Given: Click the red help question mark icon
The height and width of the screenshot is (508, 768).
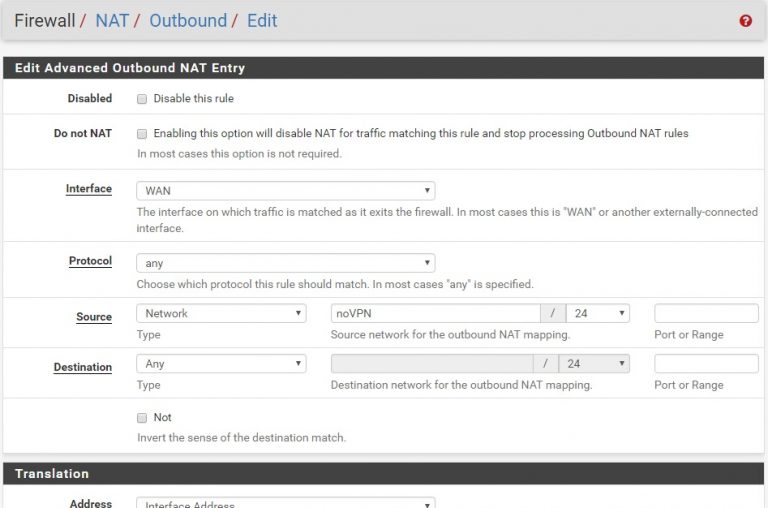Looking at the screenshot, I should coord(745,21).
